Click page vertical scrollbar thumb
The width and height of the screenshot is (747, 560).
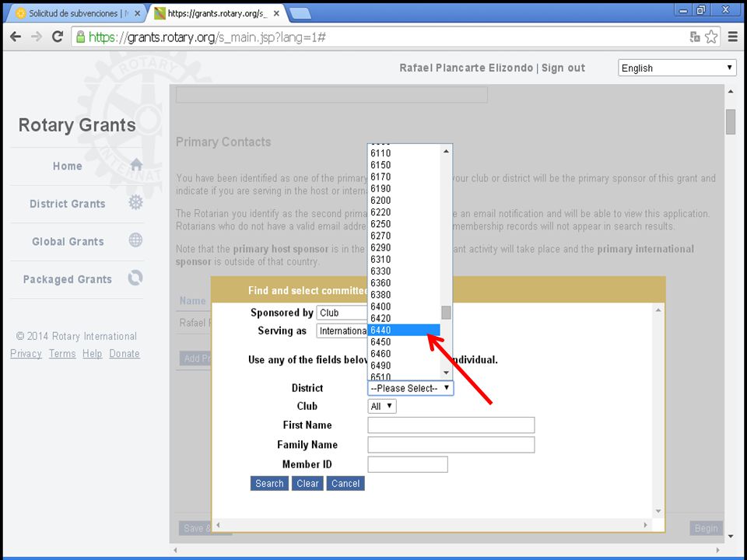coord(731,122)
